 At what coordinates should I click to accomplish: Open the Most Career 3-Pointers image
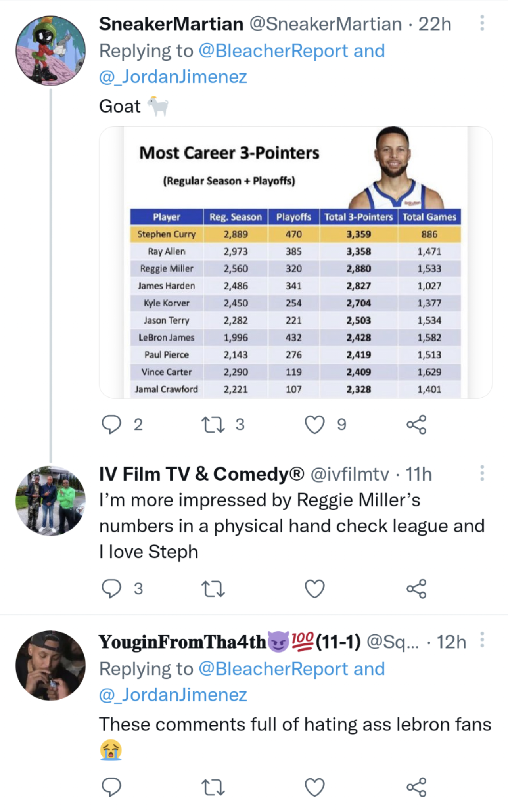[x=295, y=262]
